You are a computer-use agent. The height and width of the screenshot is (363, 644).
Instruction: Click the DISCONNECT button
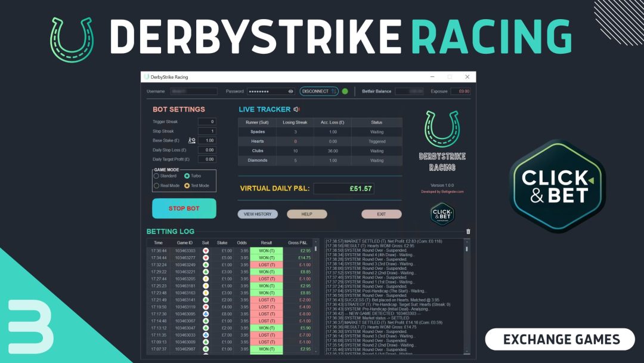coord(319,91)
